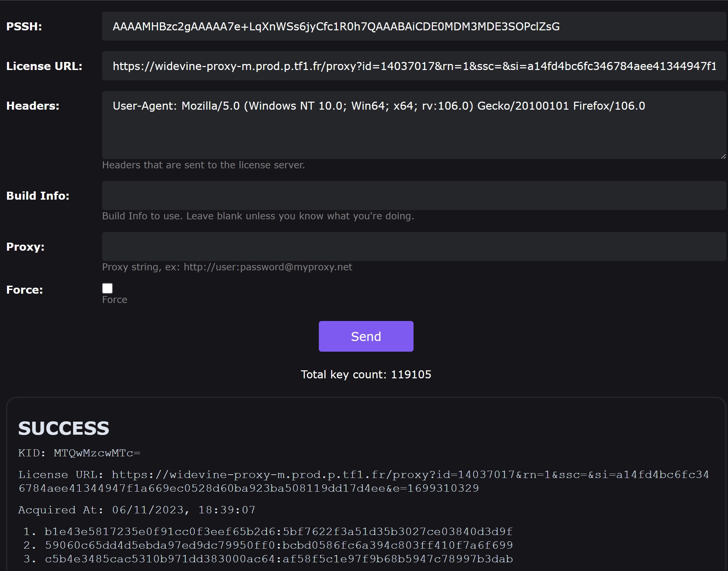
Task: Click the Proxy input field
Action: tap(413, 247)
